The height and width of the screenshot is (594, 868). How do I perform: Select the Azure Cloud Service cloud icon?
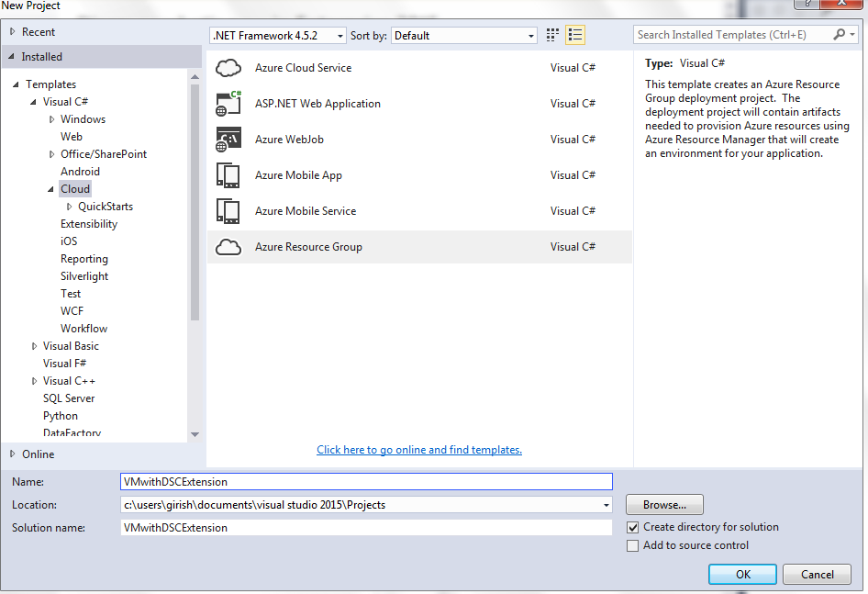(228, 68)
